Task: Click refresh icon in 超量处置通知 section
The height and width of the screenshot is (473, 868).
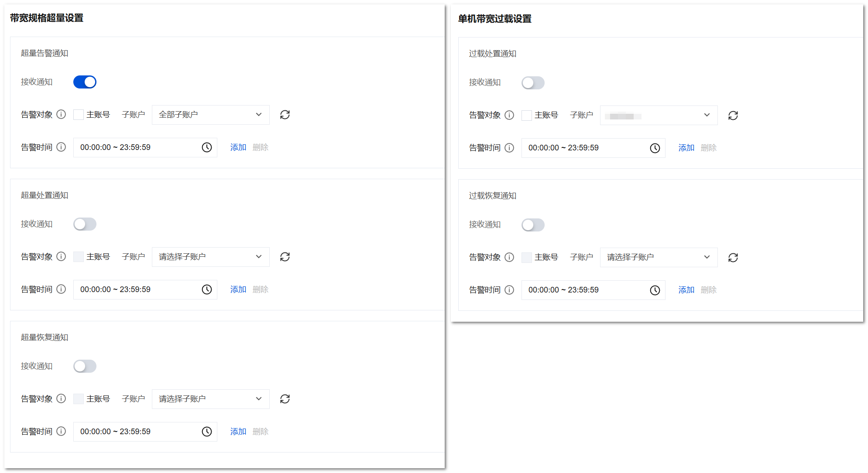Action: 285,257
